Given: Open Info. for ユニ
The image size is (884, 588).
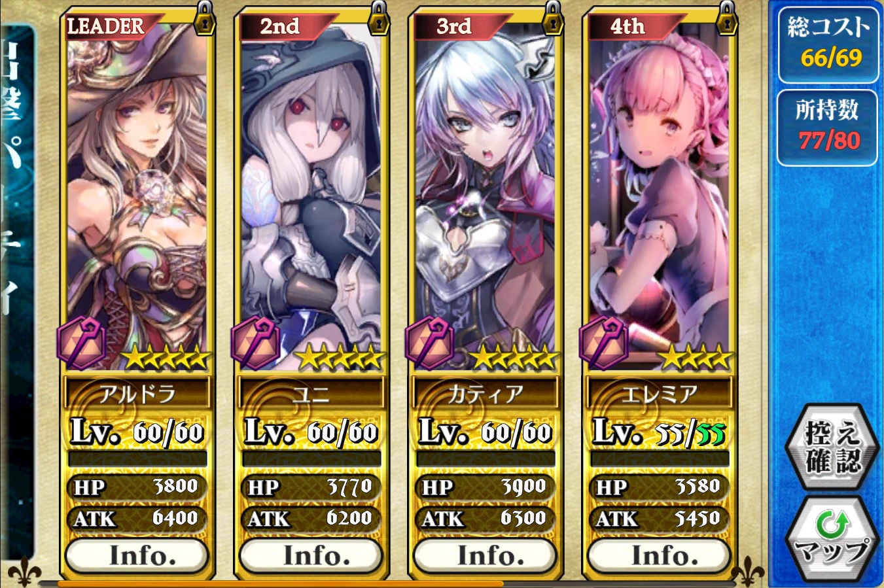Looking at the screenshot, I should (311, 556).
